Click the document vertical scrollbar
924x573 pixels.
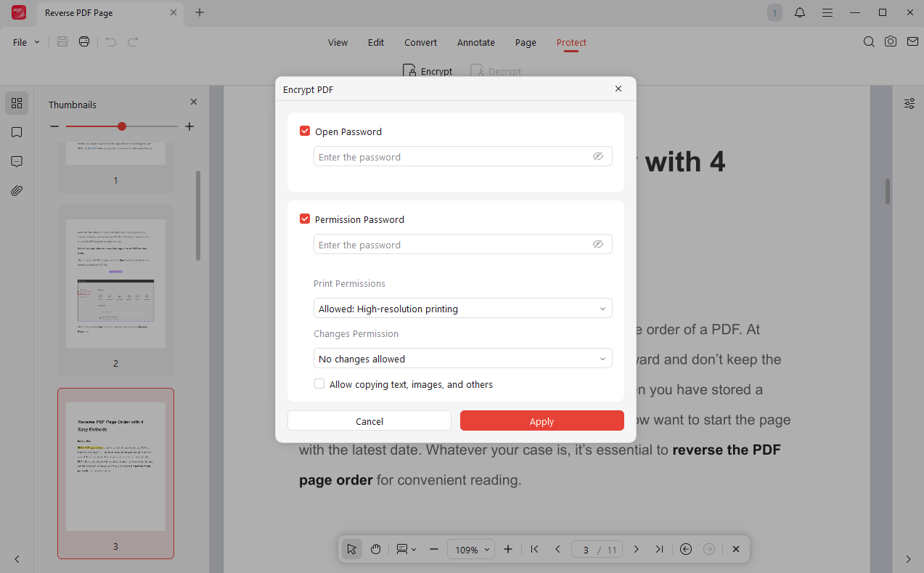(x=887, y=191)
